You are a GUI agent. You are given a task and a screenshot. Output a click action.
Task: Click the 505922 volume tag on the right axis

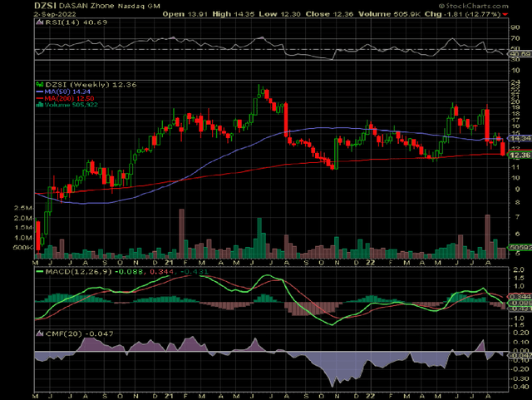point(520,248)
